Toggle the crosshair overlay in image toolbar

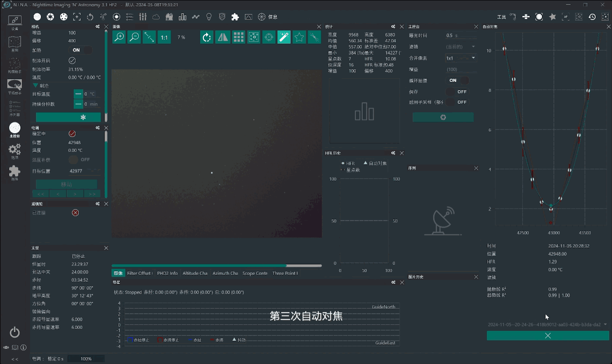[x=269, y=37]
